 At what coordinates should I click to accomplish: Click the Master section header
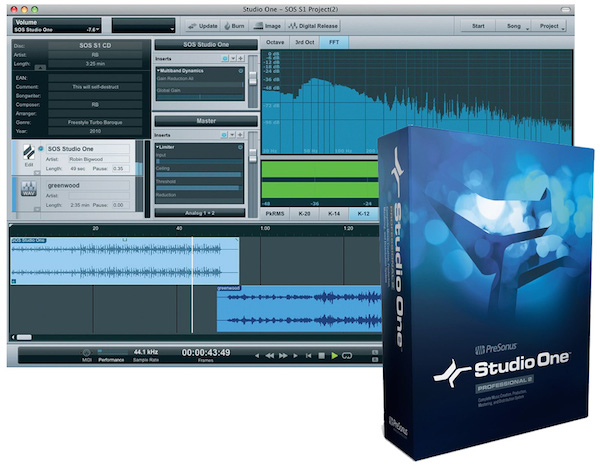[206, 121]
